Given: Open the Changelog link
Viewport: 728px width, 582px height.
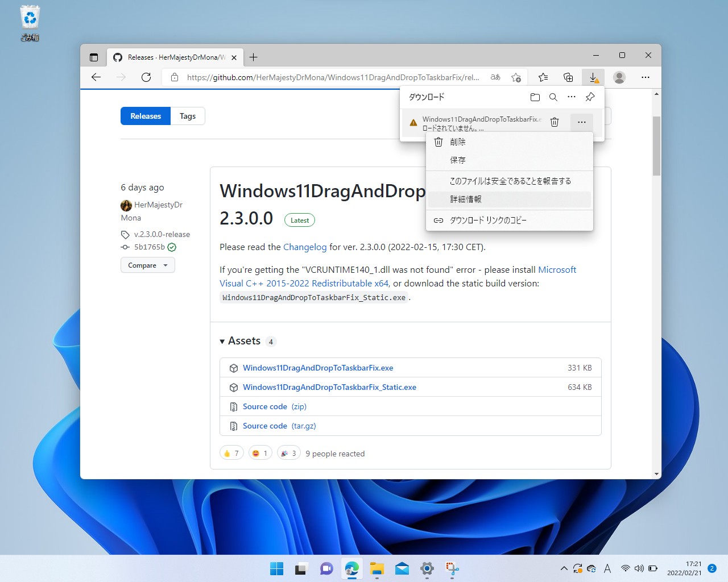Looking at the screenshot, I should (x=305, y=247).
